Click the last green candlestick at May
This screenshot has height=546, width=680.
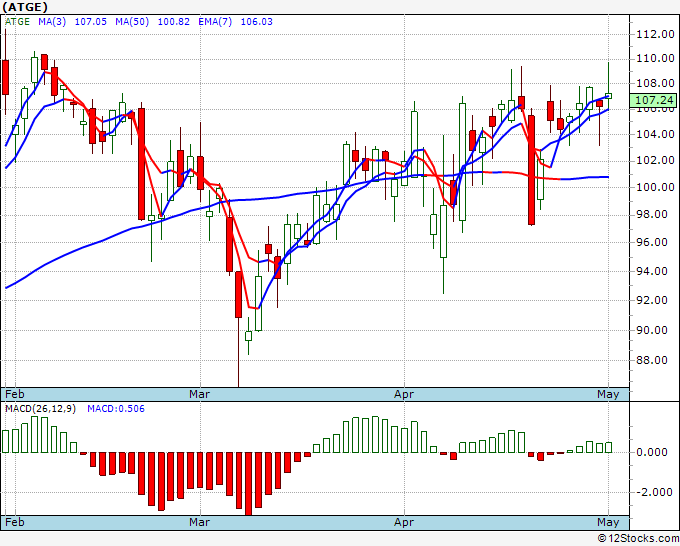tap(608, 96)
